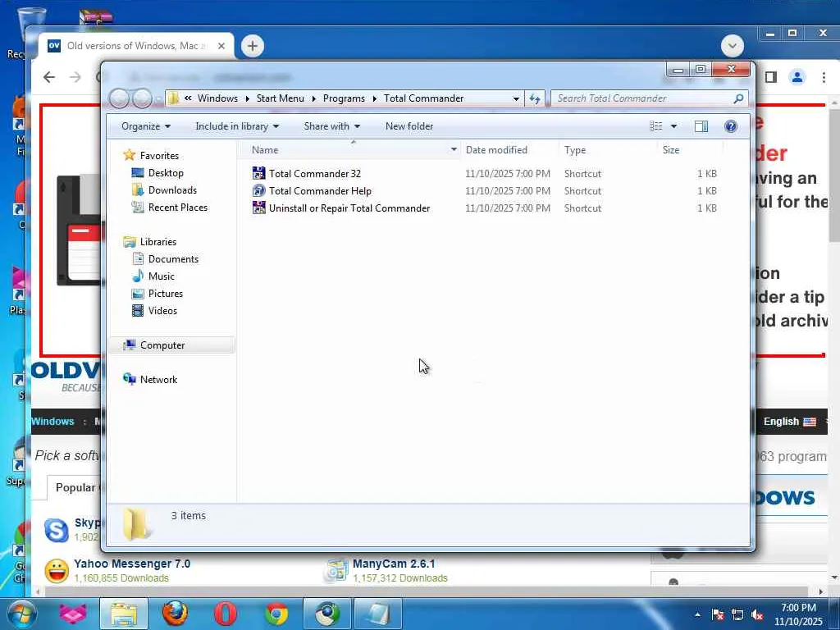Open Google Chrome from the taskbar
840x630 pixels.
pyautogui.click(x=276, y=614)
